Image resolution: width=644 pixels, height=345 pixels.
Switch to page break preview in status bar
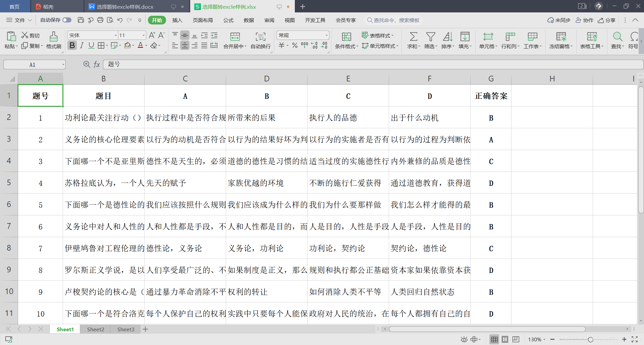(516, 339)
